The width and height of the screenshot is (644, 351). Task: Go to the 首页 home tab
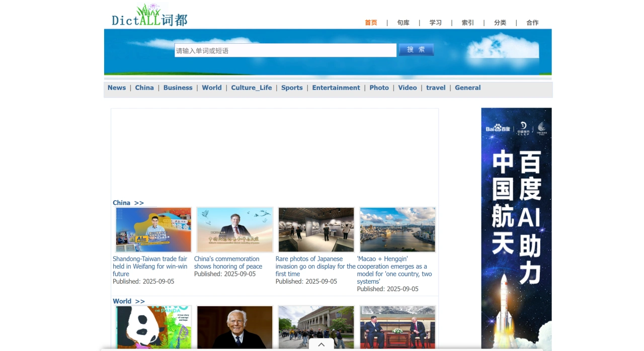click(x=371, y=23)
